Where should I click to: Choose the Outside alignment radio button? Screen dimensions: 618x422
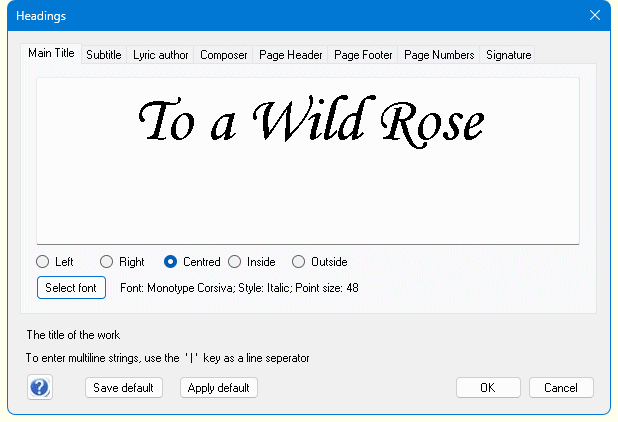pyautogui.click(x=299, y=262)
